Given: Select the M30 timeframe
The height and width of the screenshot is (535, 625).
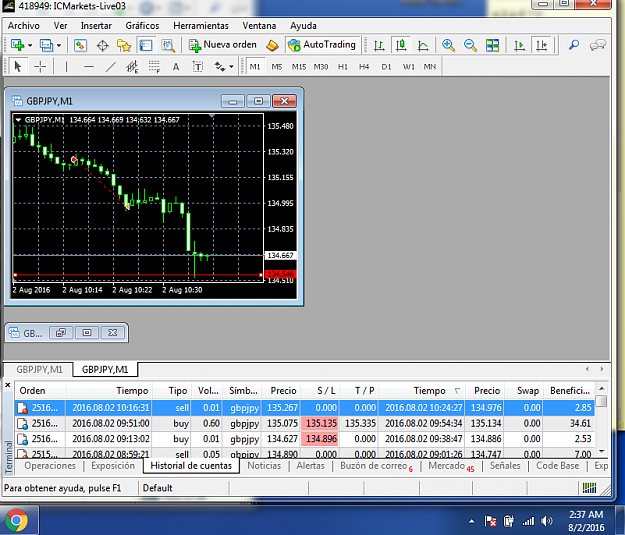Looking at the screenshot, I should 320,67.
